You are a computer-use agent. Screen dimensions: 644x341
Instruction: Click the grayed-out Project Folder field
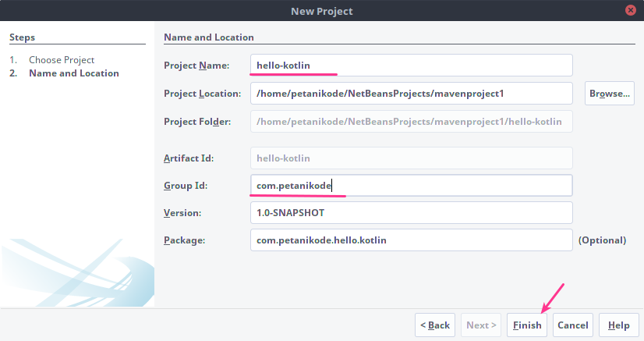click(411, 121)
